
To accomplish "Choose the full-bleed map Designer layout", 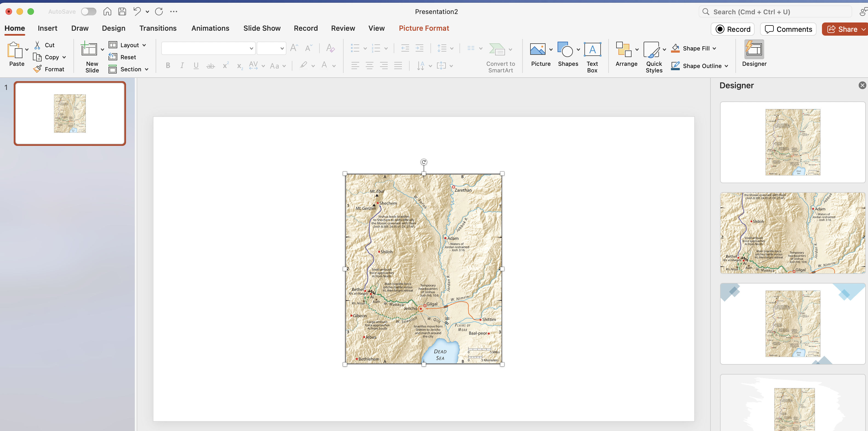I will [x=793, y=233].
